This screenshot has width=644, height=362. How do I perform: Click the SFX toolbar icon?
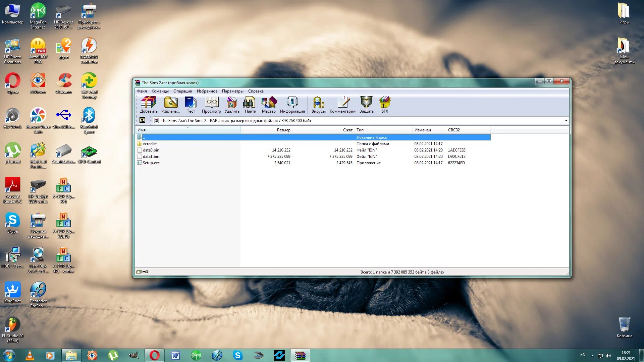tap(385, 104)
